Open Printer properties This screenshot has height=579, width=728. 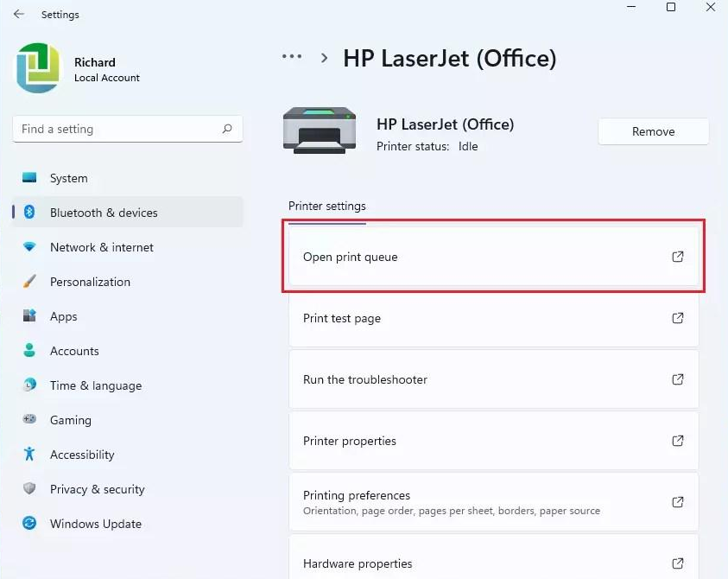pyautogui.click(x=493, y=441)
